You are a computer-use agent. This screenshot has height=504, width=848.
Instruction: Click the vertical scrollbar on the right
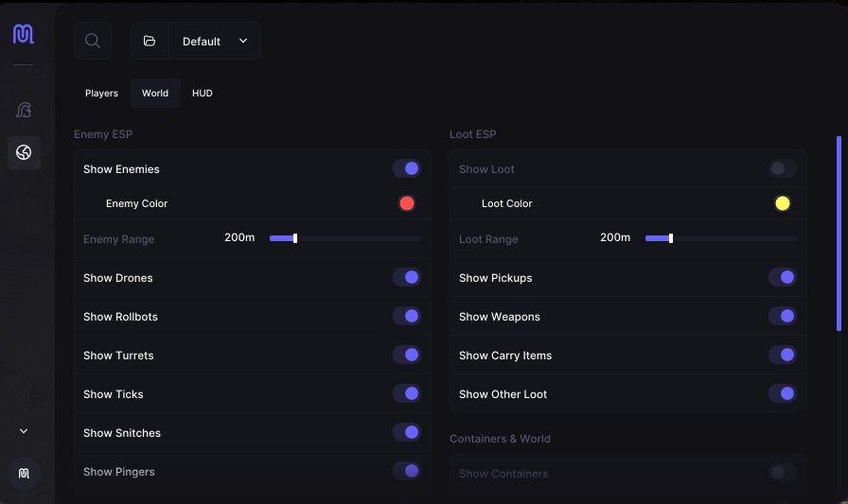pos(839,234)
